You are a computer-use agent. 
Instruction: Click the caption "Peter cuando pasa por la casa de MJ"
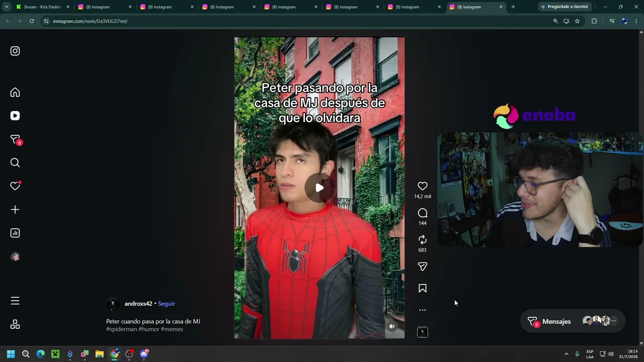153,321
